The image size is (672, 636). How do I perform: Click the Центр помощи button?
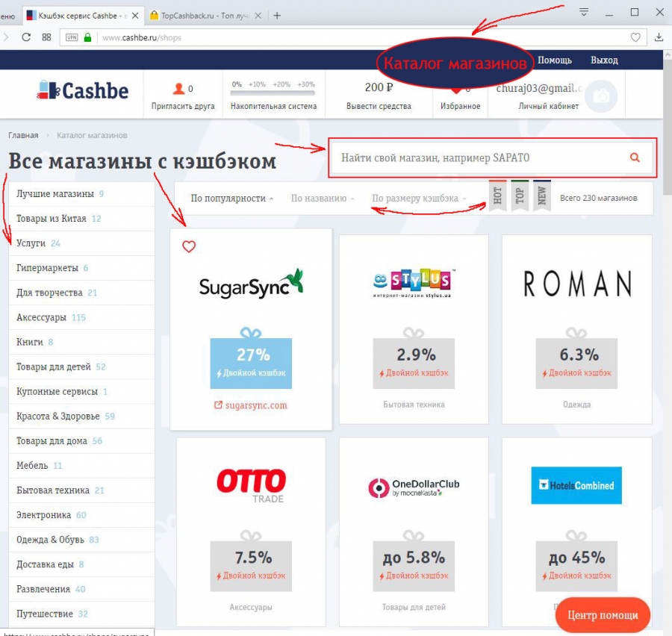pyautogui.click(x=603, y=615)
